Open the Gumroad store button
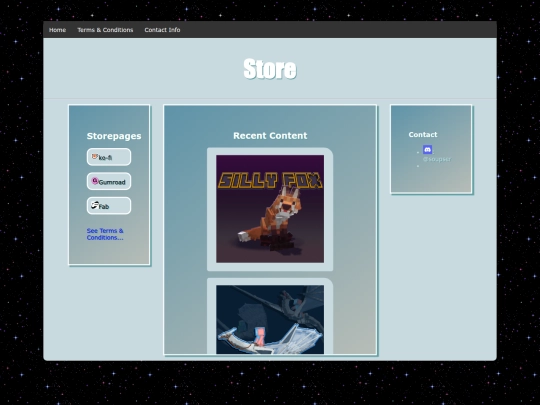Viewport: 540px width, 405px height. tap(109, 181)
